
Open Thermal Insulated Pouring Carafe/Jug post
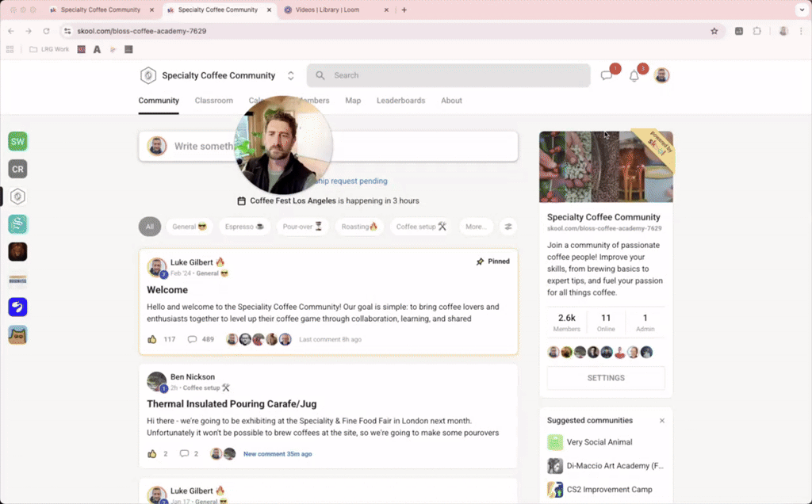(x=232, y=404)
